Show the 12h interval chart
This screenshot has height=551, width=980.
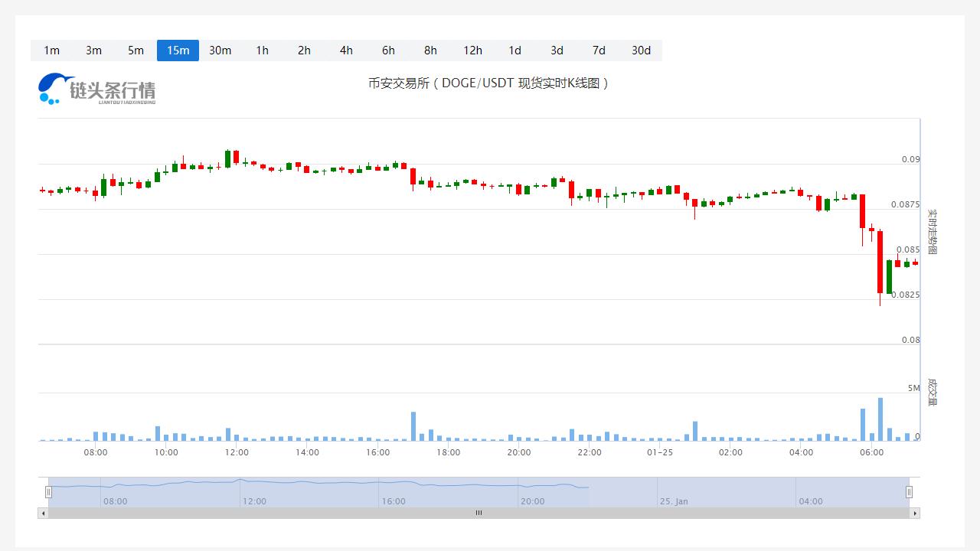(472, 51)
